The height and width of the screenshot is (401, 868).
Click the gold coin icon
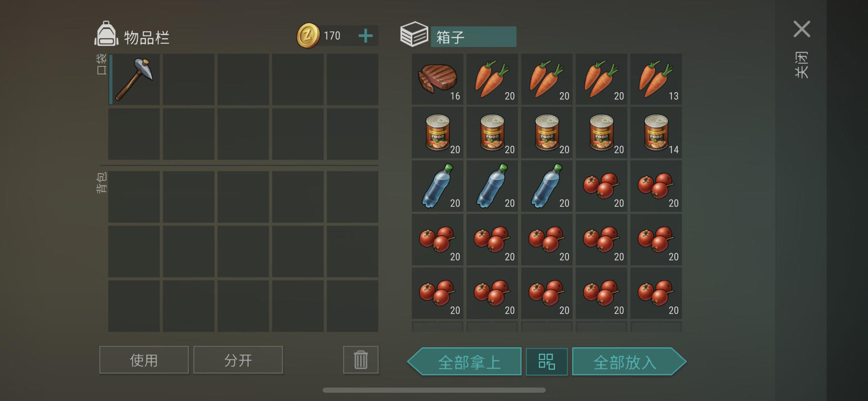click(x=308, y=35)
